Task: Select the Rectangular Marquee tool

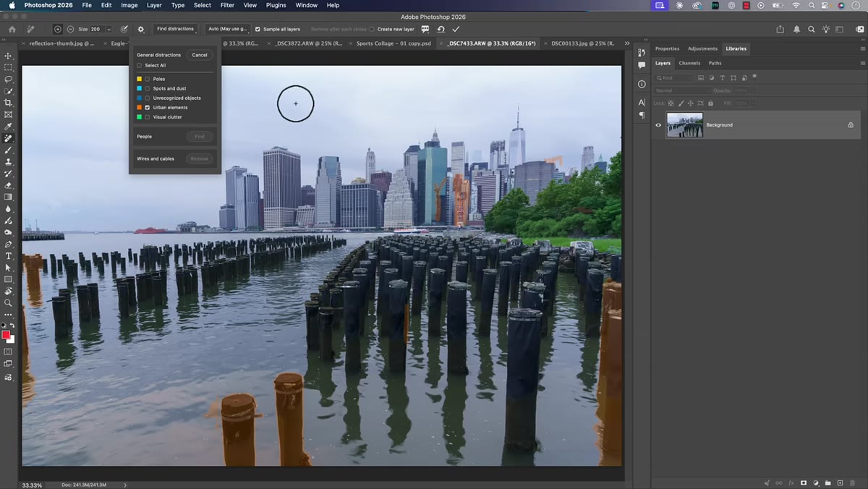Action: (x=9, y=67)
